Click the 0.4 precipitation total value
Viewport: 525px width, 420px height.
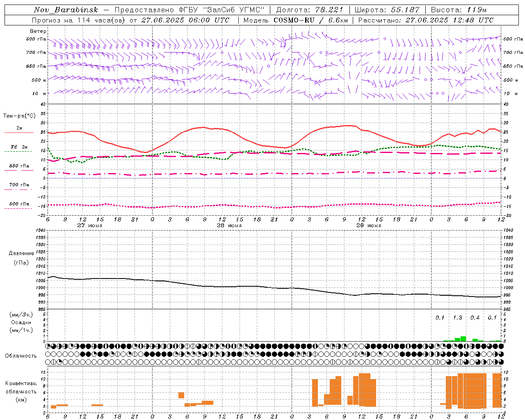click(475, 318)
